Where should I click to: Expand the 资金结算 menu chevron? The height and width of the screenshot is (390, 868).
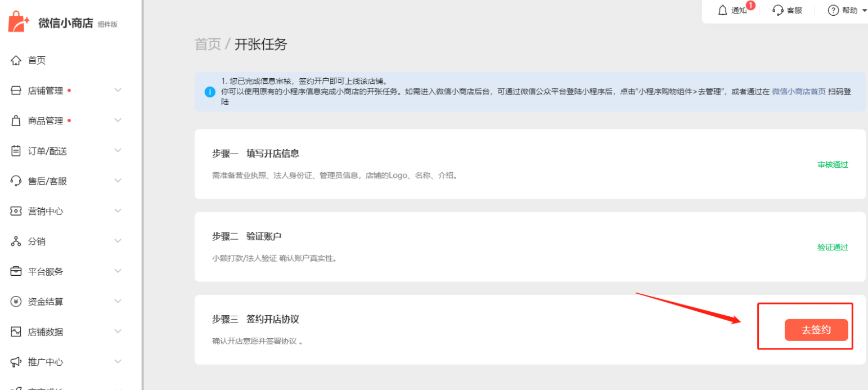(118, 301)
